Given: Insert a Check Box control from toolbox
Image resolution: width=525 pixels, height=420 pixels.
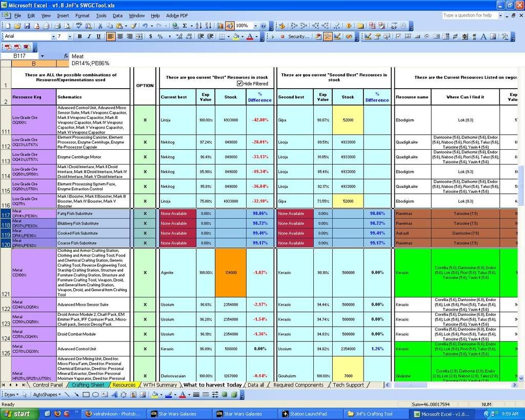Looking at the screenshot, I should (x=398, y=36).
